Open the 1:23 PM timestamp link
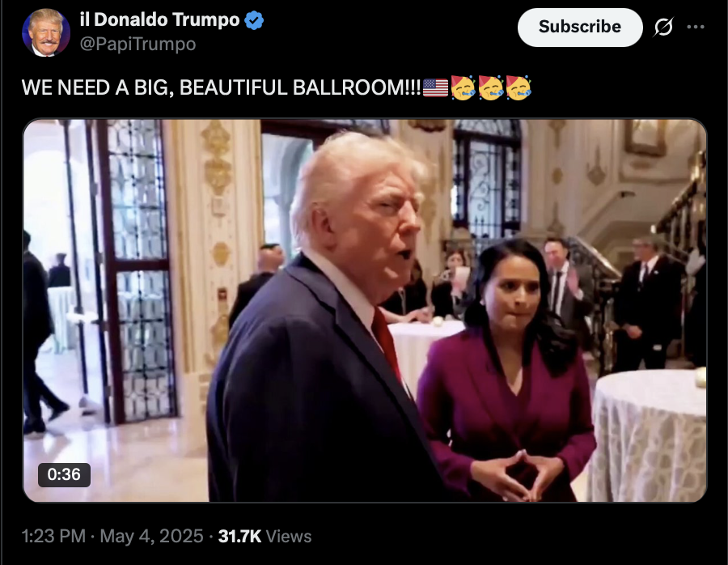 coord(54,536)
